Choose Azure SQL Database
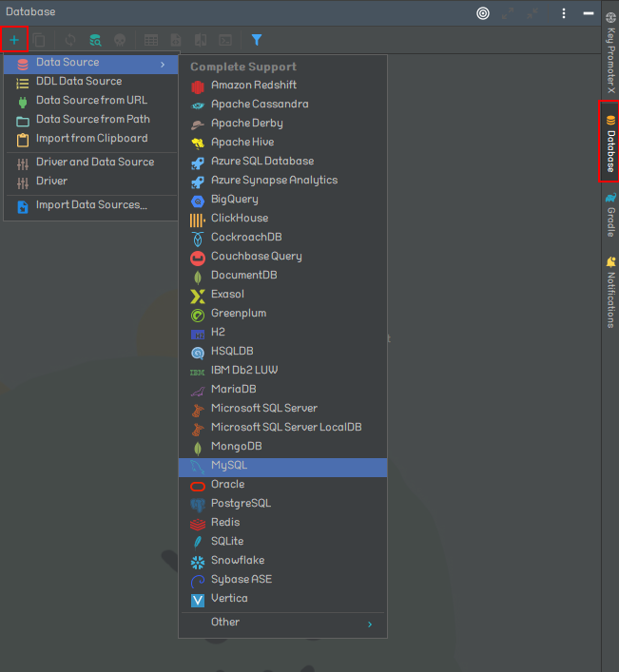The image size is (619, 672). point(283,162)
